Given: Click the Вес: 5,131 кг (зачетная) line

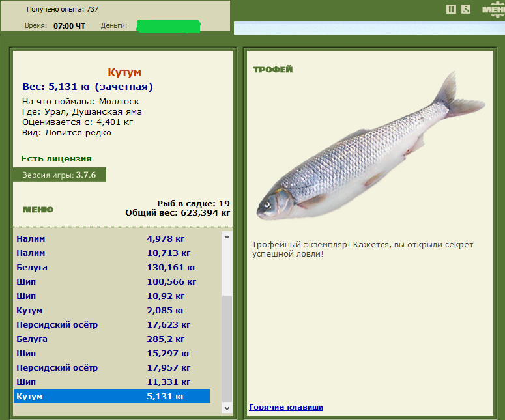Looking at the screenshot, I should tap(87, 87).
